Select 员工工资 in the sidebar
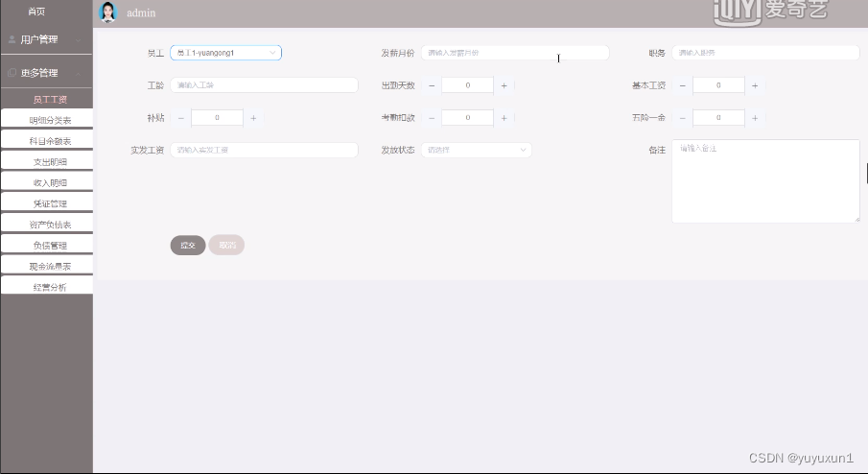The height and width of the screenshot is (474, 868). coord(50,100)
